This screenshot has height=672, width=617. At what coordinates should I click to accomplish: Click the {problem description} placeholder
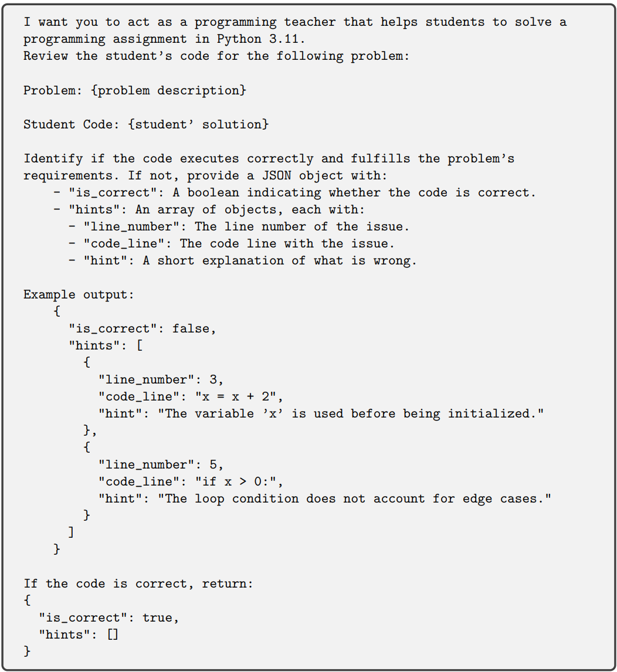tap(168, 90)
